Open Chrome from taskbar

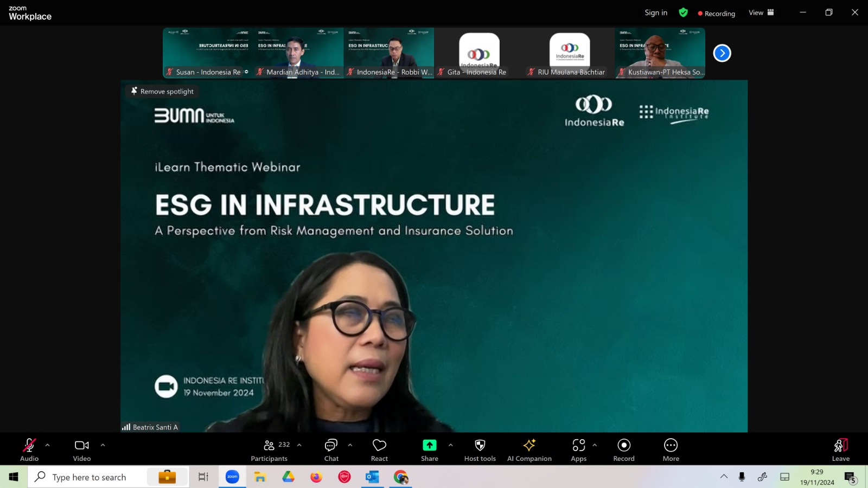401,477
